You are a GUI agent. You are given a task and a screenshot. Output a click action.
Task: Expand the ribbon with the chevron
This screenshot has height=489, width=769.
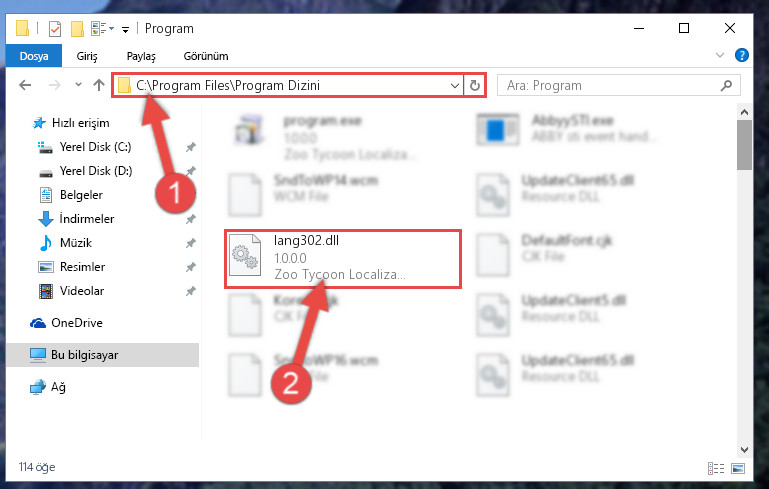[720, 55]
